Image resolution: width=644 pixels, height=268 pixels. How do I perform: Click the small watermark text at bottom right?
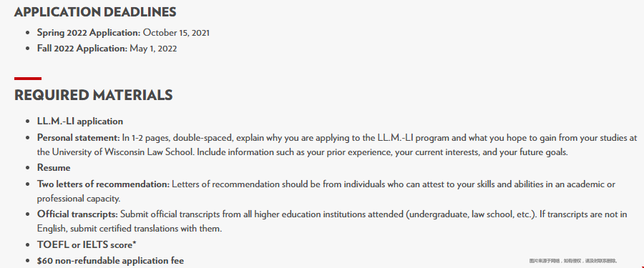coord(573,261)
